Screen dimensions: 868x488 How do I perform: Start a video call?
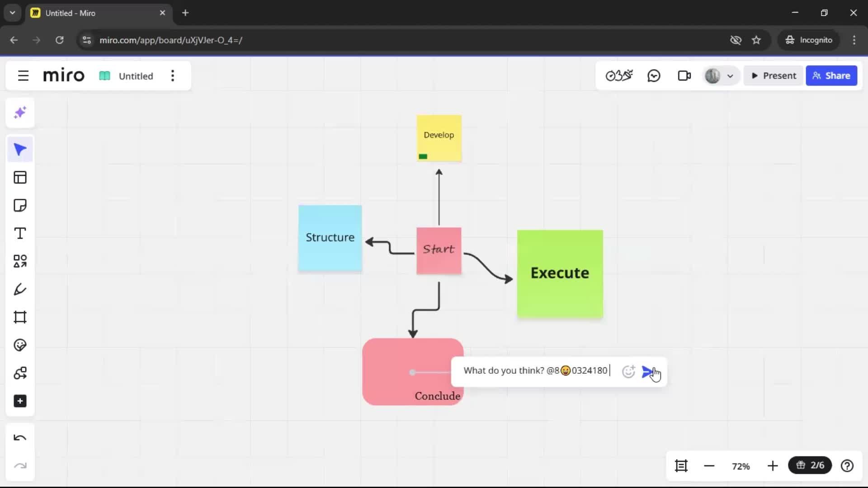coord(684,76)
